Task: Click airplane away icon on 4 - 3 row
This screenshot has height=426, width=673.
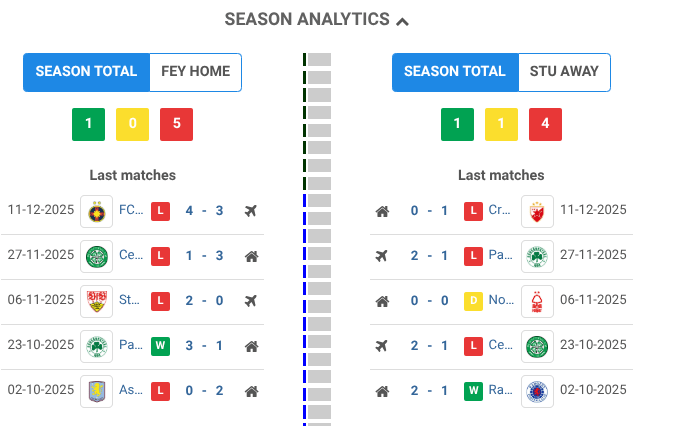Action: tap(251, 211)
